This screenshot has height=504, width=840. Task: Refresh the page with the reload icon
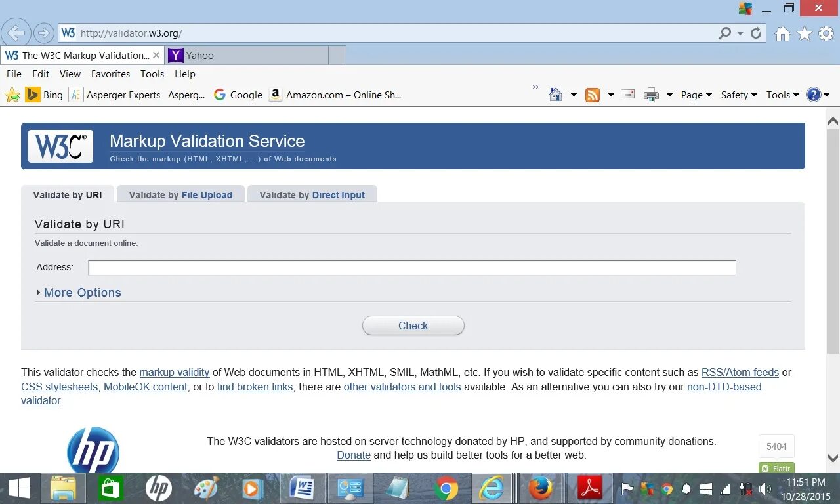pyautogui.click(x=756, y=33)
